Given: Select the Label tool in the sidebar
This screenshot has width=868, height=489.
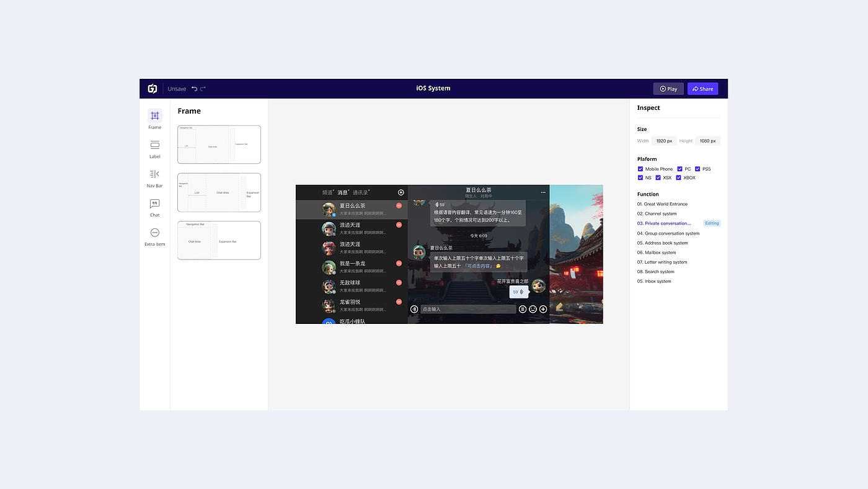Looking at the screenshot, I should (155, 148).
